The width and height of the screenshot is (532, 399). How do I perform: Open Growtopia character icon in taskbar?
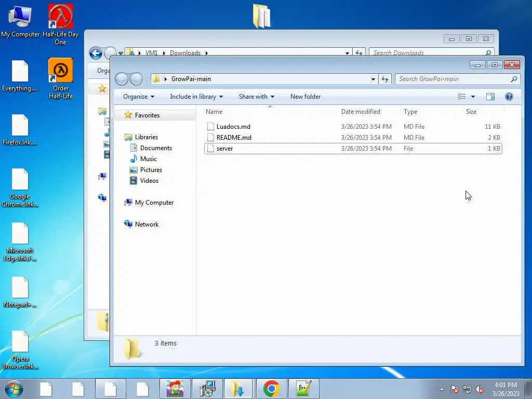(175, 389)
